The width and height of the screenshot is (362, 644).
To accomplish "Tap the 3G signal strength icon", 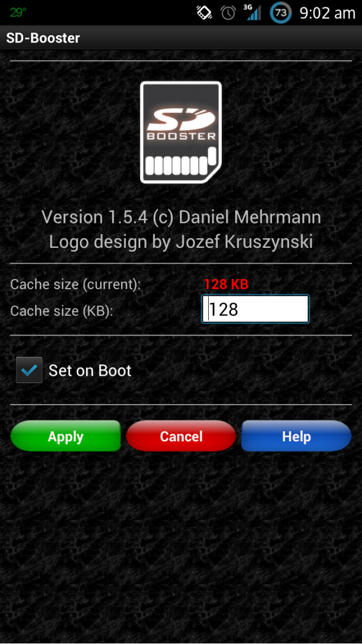I will click(252, 12).
